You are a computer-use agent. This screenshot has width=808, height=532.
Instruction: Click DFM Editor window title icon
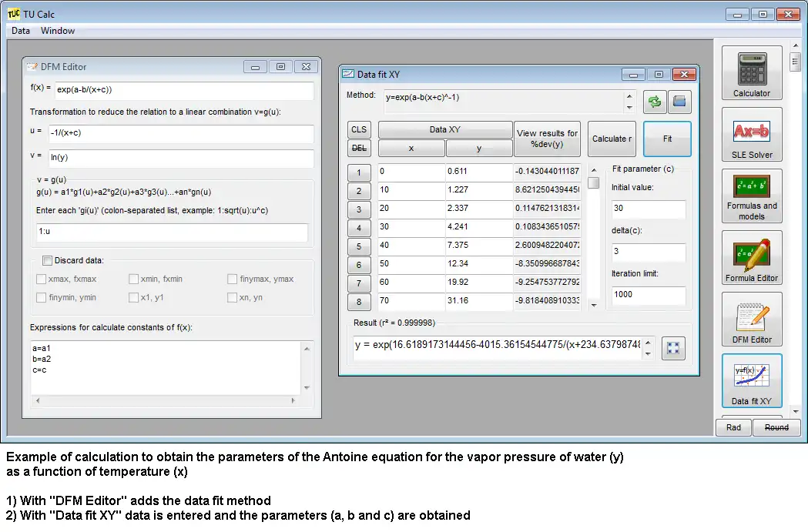point(32,66)
